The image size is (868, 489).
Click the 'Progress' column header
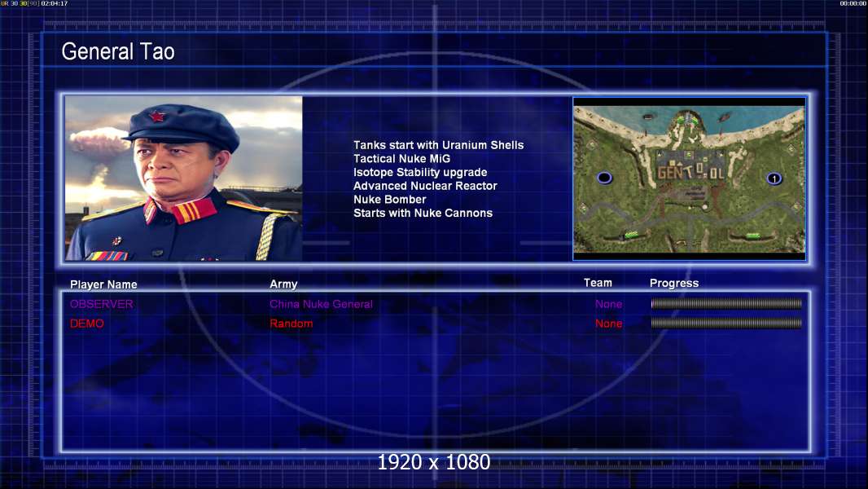click(673, 283)
